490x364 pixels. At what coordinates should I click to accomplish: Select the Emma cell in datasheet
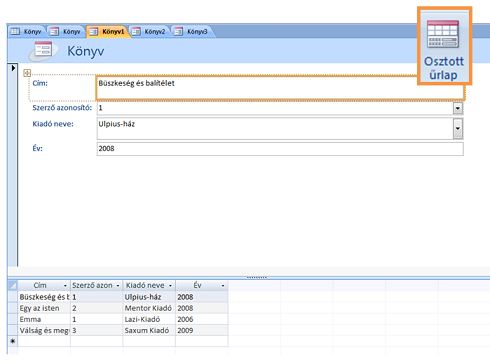coord(44,319)
